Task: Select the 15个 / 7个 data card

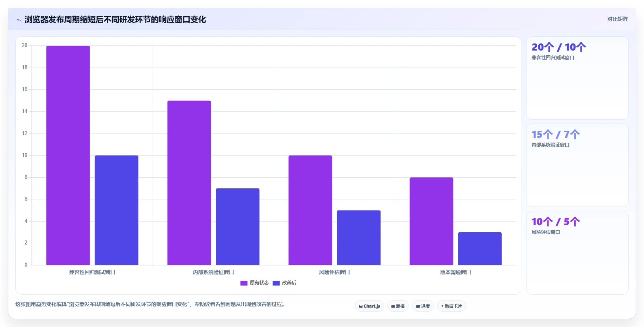Action: [577, 165]
